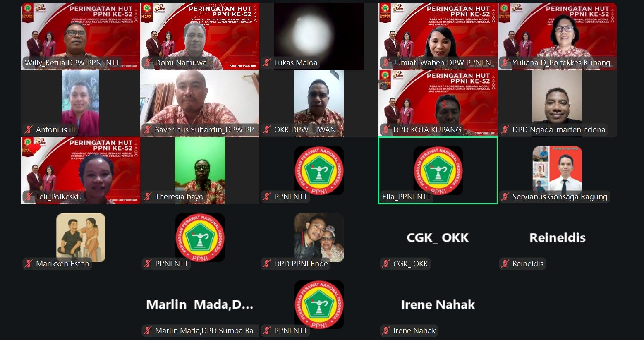Click DPD Ngada-marten ndona name label
The height and width of the screenshot is (340, 644).
559,130
